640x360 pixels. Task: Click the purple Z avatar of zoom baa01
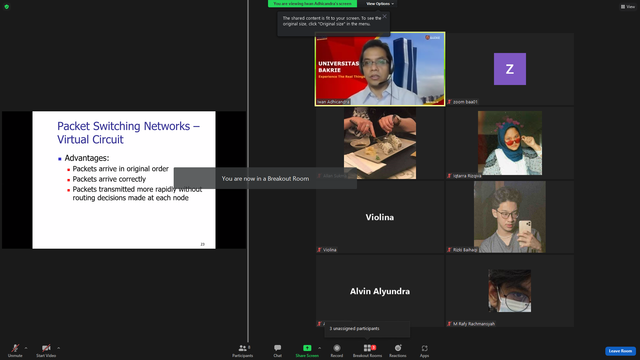pos(510,69)
